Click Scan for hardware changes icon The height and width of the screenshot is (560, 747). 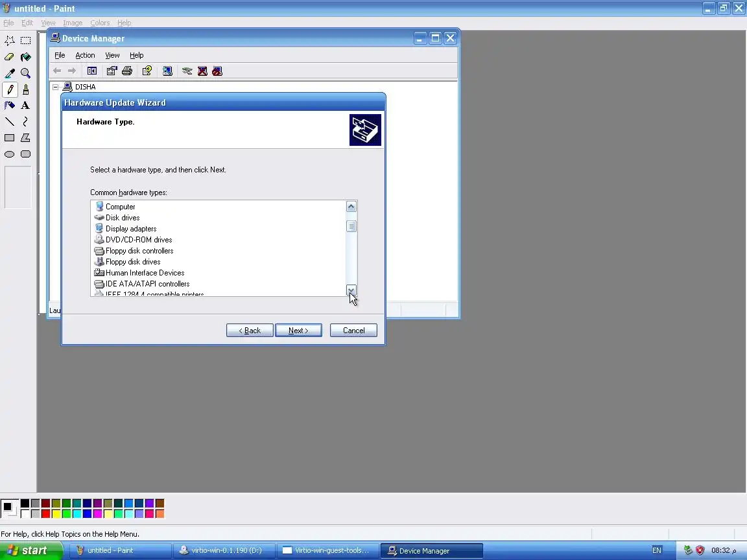[167, 71]
